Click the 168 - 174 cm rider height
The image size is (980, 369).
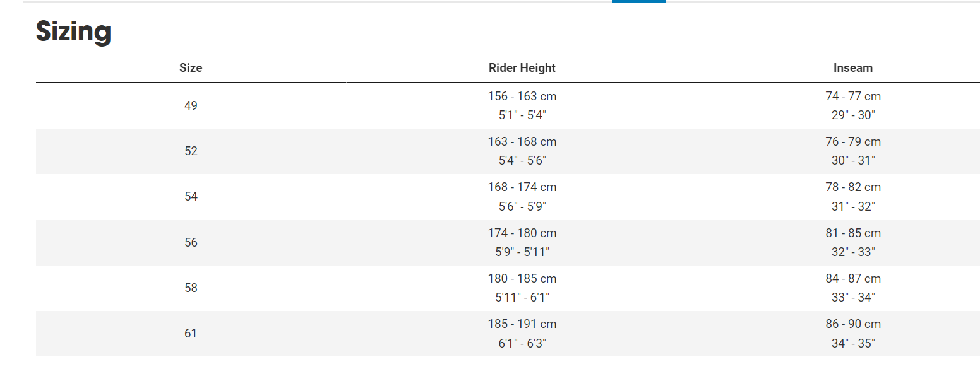(522, 187)
